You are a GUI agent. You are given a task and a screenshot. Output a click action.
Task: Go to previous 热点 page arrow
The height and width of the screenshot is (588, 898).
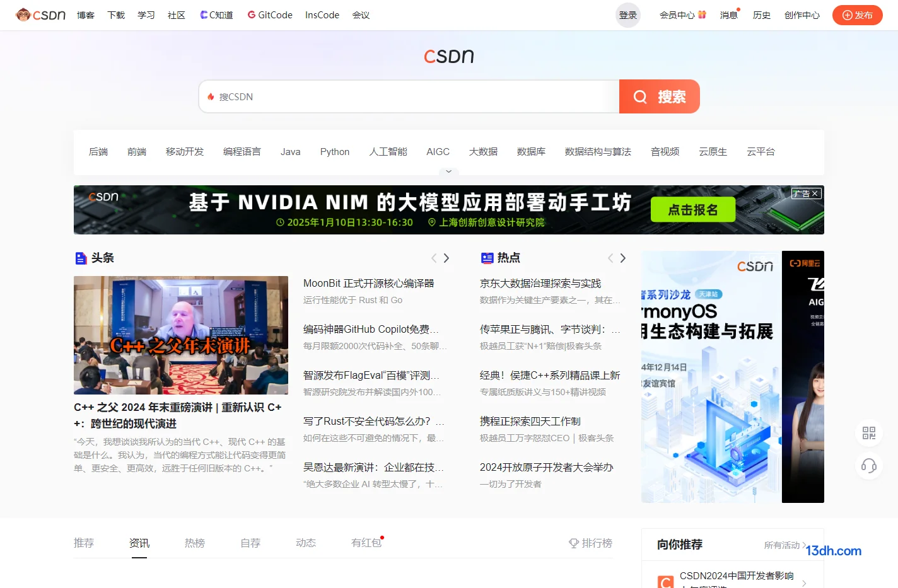pyautogui.click(x=610, y=258)
